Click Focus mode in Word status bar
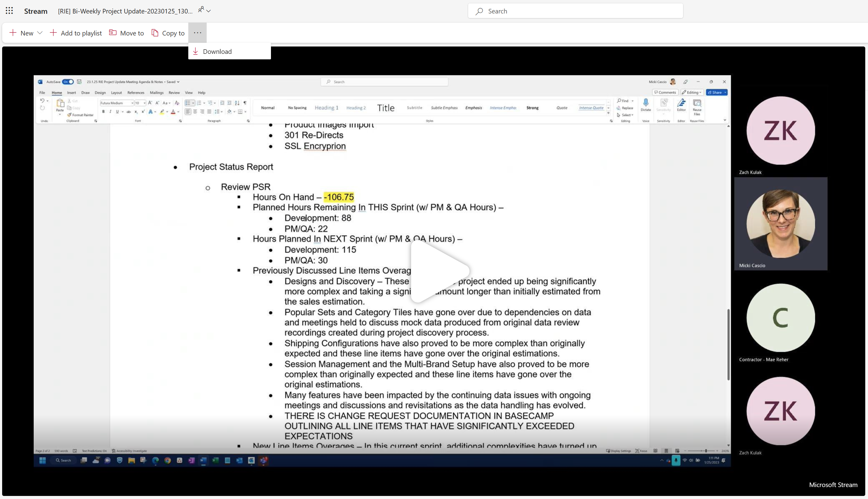 pyautogui.click(x=641, y=451)
